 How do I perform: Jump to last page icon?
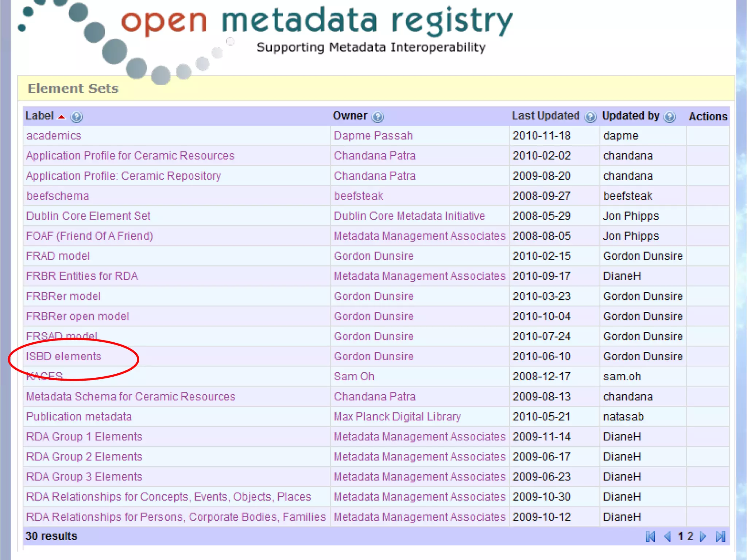(x=720, y=536)
